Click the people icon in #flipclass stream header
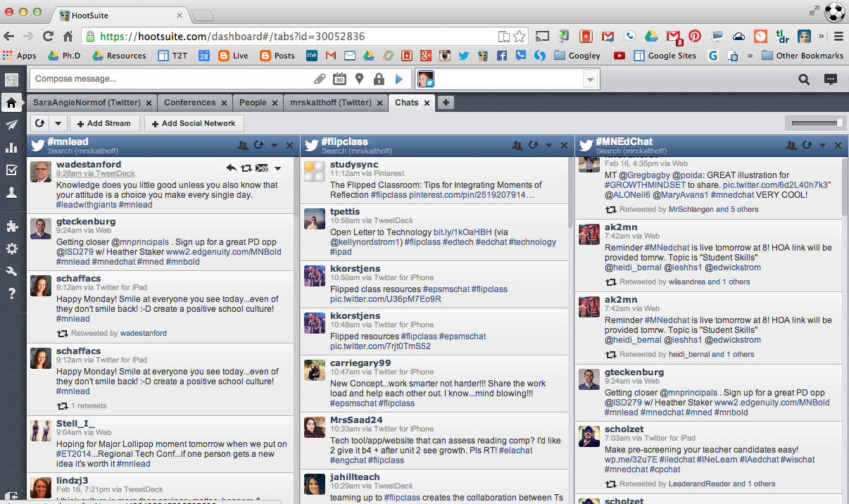Image resolution: width=849 pixels, height=504 pixels. coord(518,145)
